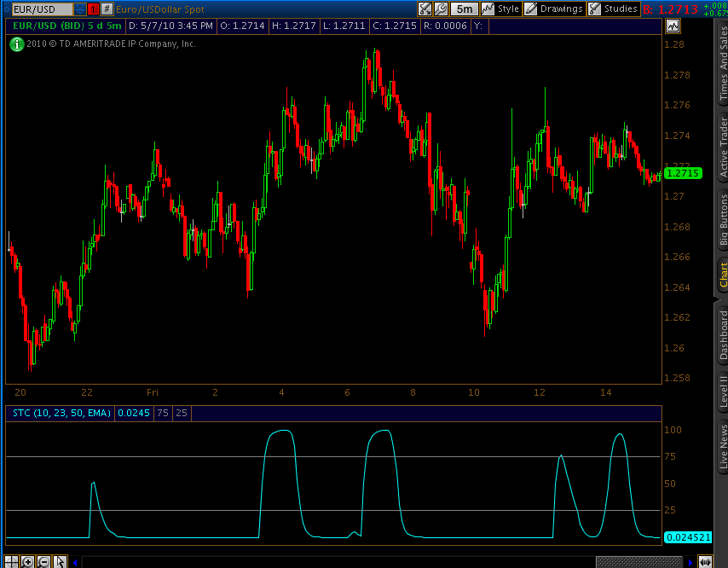728x568 pixels.
Task: Click the horizontal scrollbar thumb
Action: click(638, 562)
